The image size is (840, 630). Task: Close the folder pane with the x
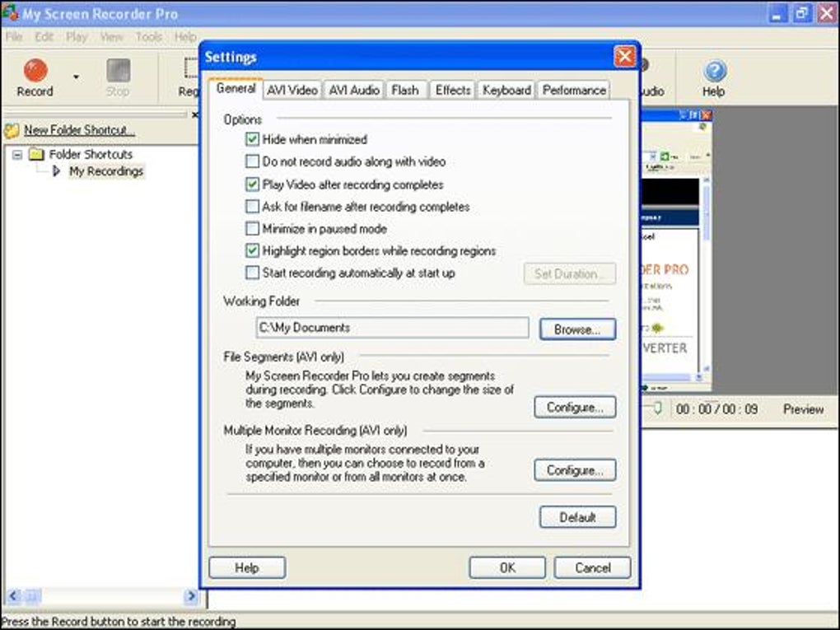coord(195,114)
